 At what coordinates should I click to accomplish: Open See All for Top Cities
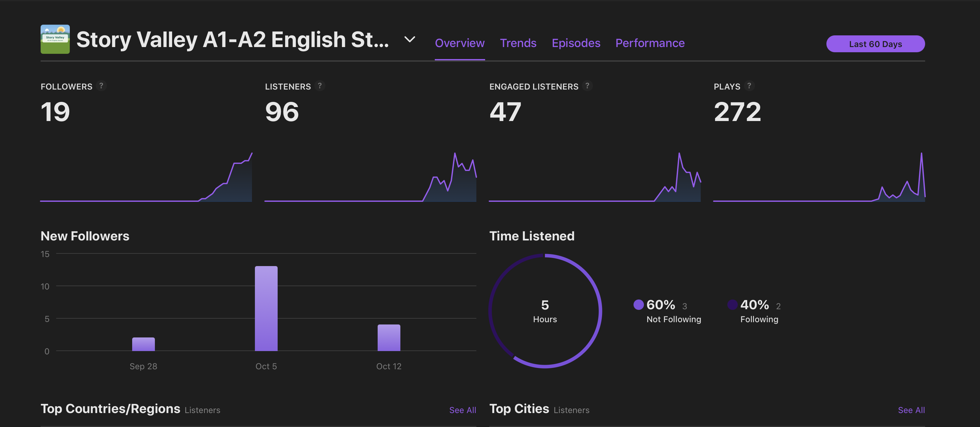[x=911, y=410]
